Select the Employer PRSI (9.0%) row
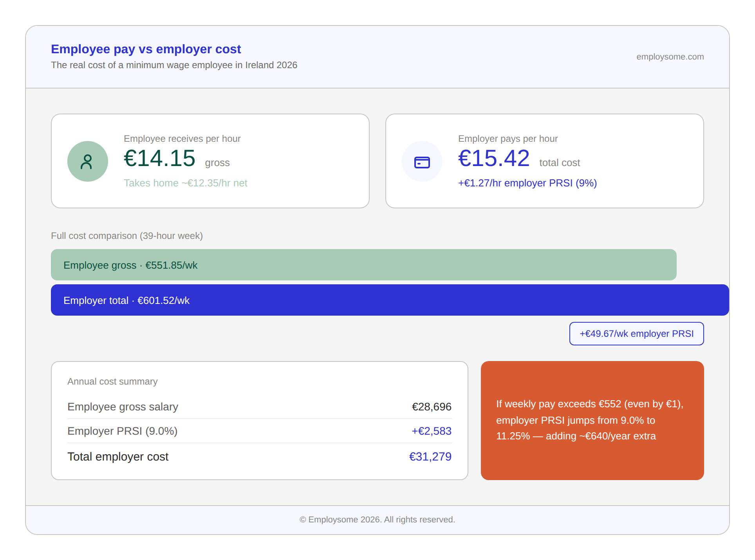This screenshot has width=755, height=560. click(x=259, y=431)
